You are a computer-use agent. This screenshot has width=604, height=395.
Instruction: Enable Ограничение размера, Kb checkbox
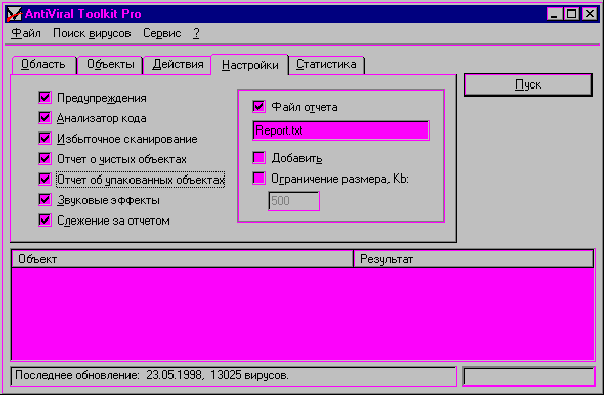259,178
